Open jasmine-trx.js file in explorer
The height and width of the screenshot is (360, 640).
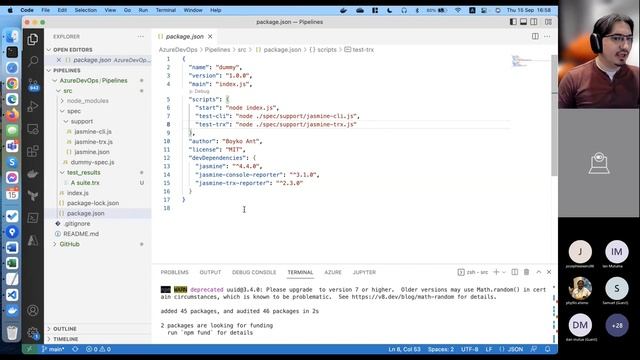click(93, 142)
